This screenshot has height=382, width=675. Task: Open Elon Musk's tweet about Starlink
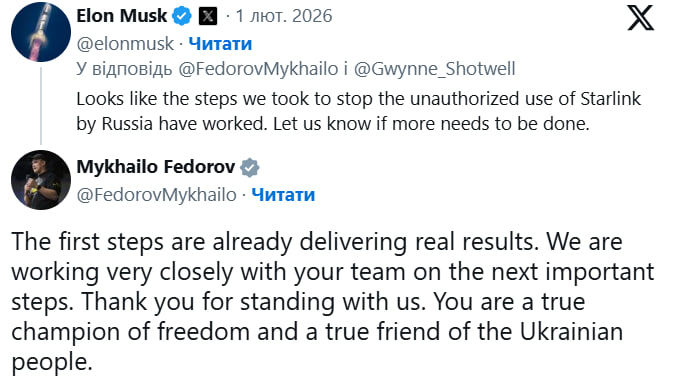[359, 111]
